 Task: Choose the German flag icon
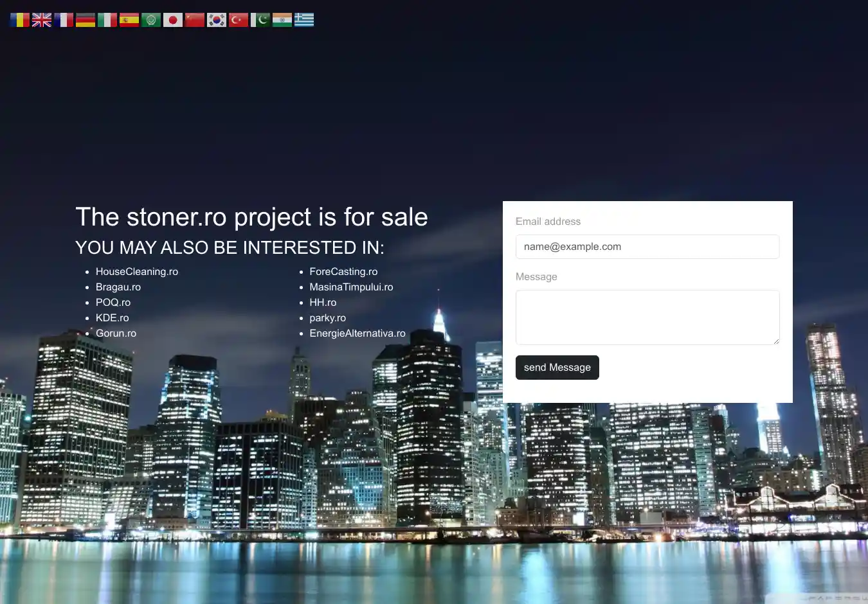tap(86, 20)
